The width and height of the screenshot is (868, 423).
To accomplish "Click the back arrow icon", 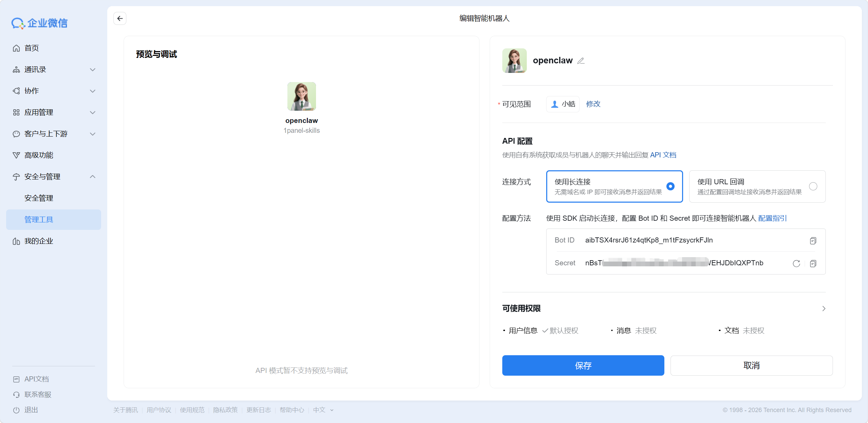I will coord(120,18).
